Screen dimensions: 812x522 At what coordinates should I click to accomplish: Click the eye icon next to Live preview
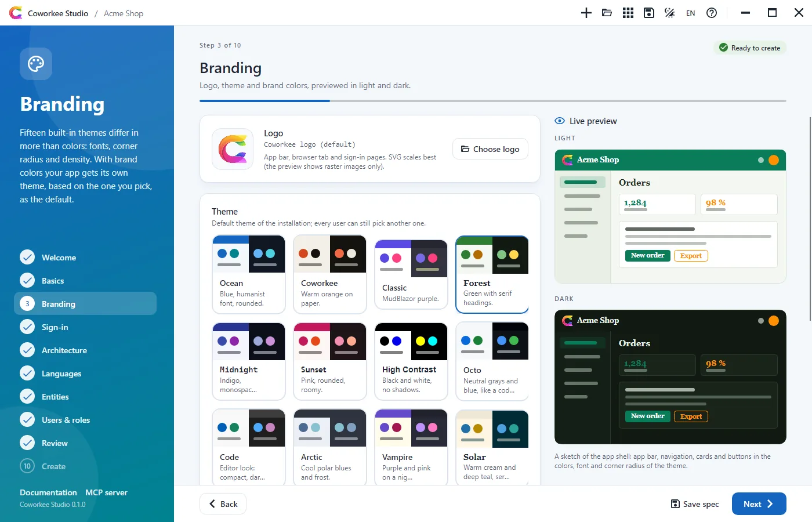pyautogui.click(x=560, y=121)
